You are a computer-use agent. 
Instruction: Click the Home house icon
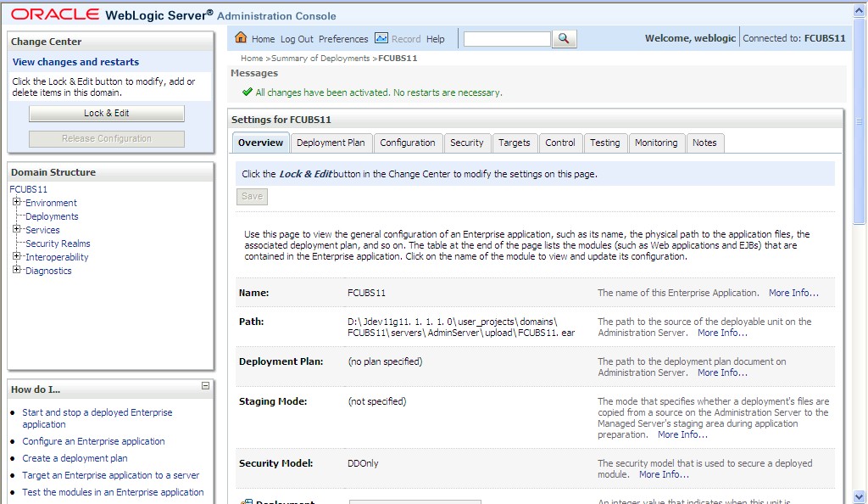pyautogui.click(x=241, y=37)
